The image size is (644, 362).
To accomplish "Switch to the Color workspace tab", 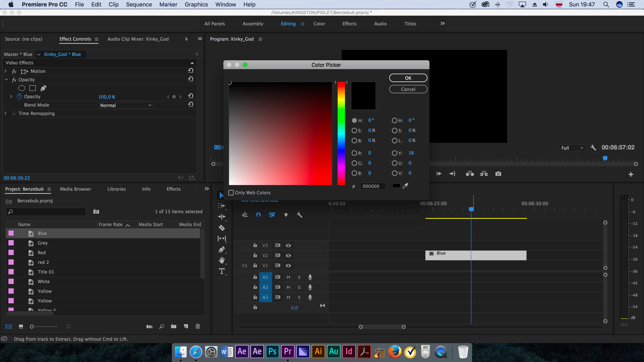I will [319, 24].
